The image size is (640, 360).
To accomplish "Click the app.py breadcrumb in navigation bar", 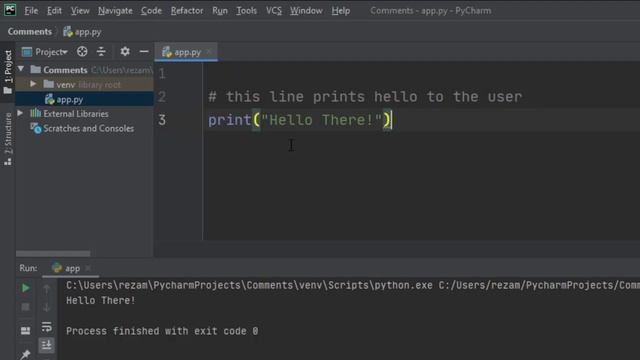I will tap(82, 32).
